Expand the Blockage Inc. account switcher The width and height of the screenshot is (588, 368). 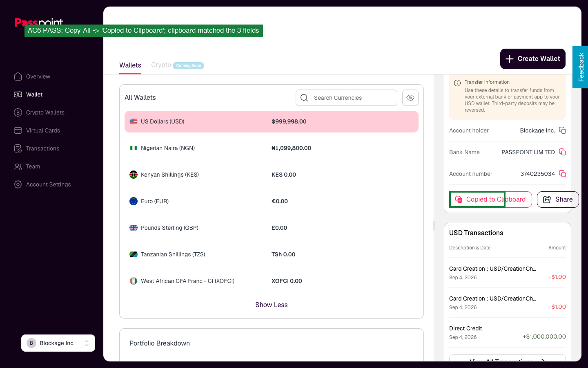point(58,343)
